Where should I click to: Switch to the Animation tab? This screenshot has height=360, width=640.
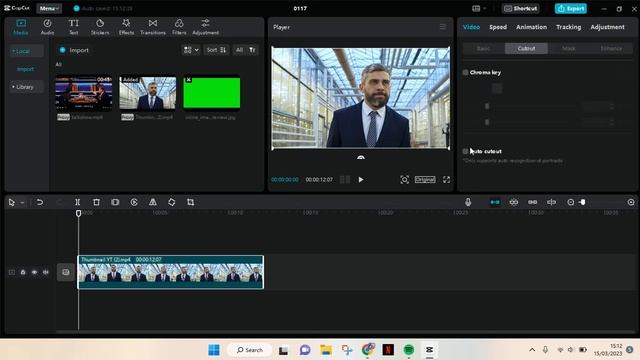tap(531, 27)
